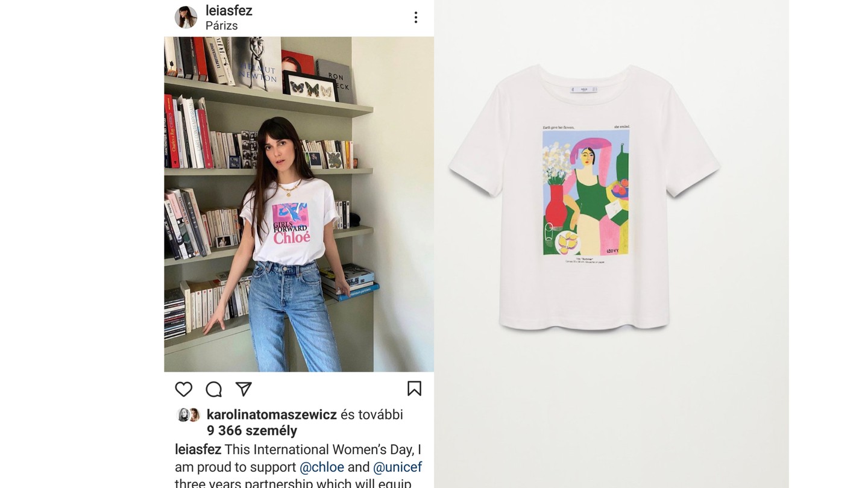Open comments with speech bubble icon
This screenshot has height=488, width=868.
214,389
